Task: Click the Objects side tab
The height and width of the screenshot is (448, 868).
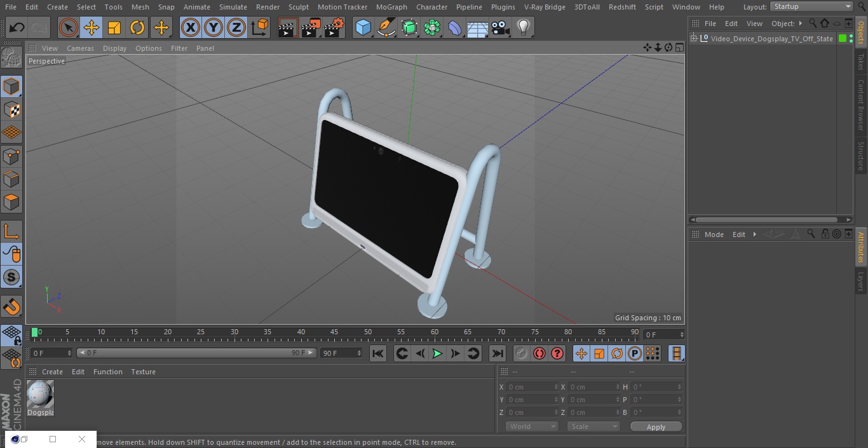Action: pyautogui.click(x=861, y=32)
